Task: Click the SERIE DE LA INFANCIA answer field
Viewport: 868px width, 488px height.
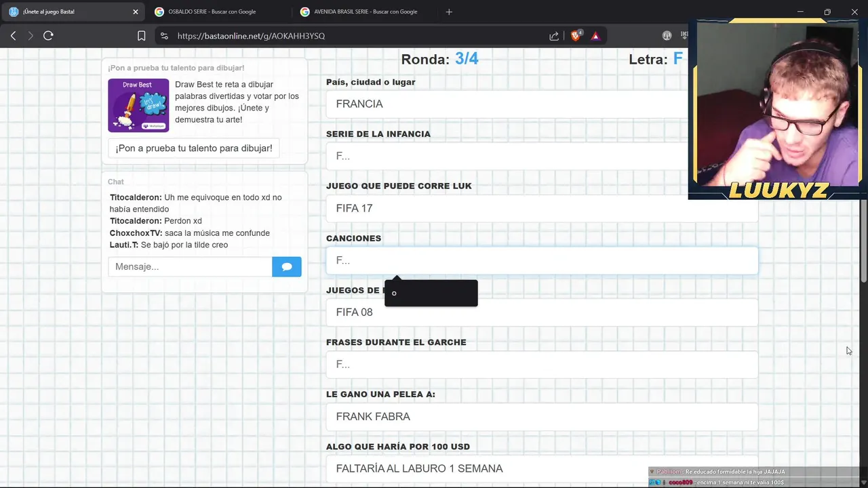Action: pos(507,156)
